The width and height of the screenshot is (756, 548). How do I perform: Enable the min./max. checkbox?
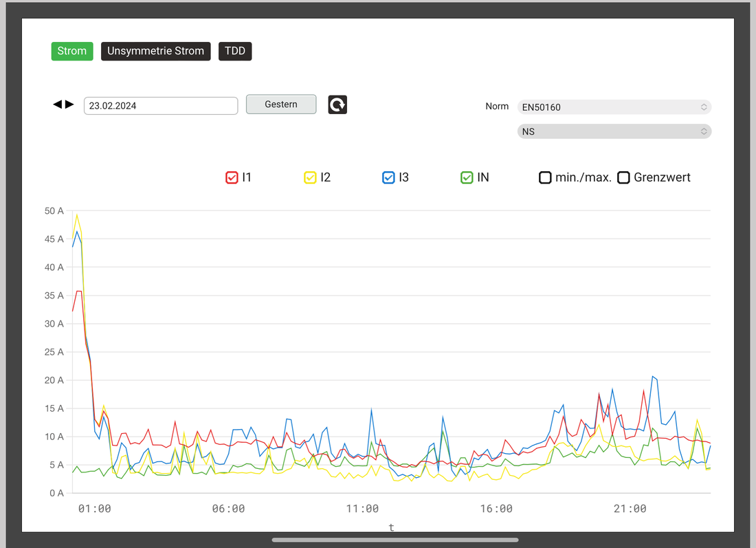point(545,177)
